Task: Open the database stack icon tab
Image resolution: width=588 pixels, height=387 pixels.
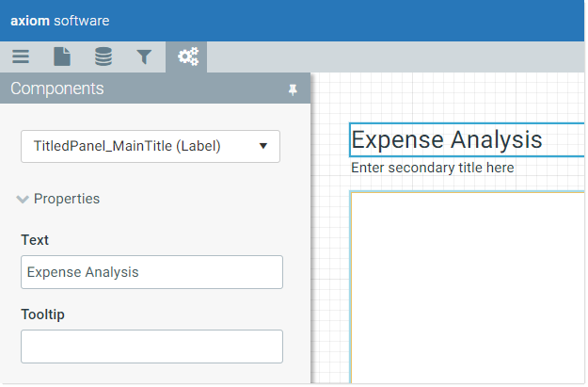Action: coord(103,57)
